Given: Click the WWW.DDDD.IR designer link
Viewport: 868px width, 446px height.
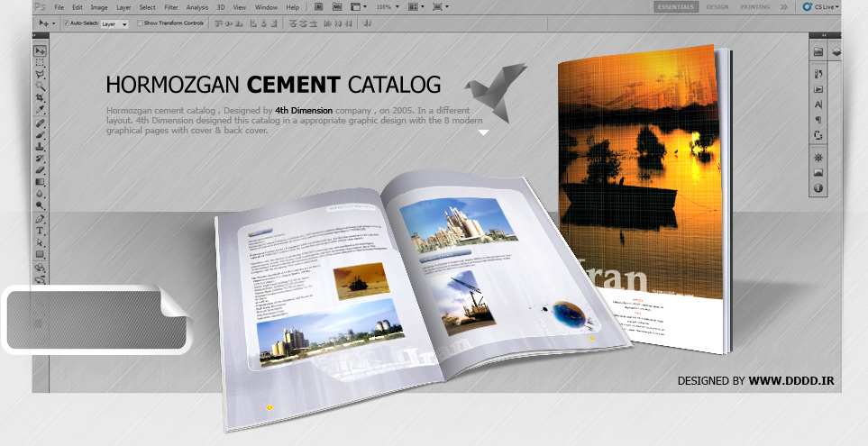Looking at the screenshot, I should click(791, 381).
